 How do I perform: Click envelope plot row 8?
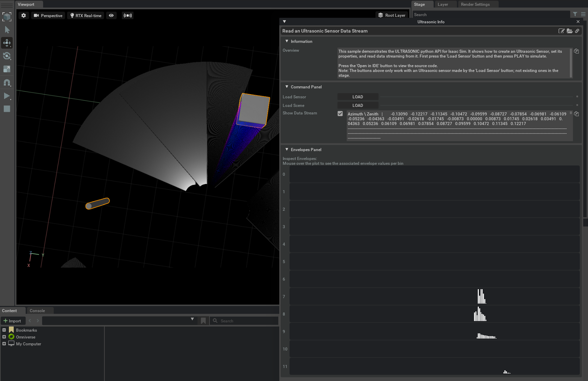coord(434,314)
